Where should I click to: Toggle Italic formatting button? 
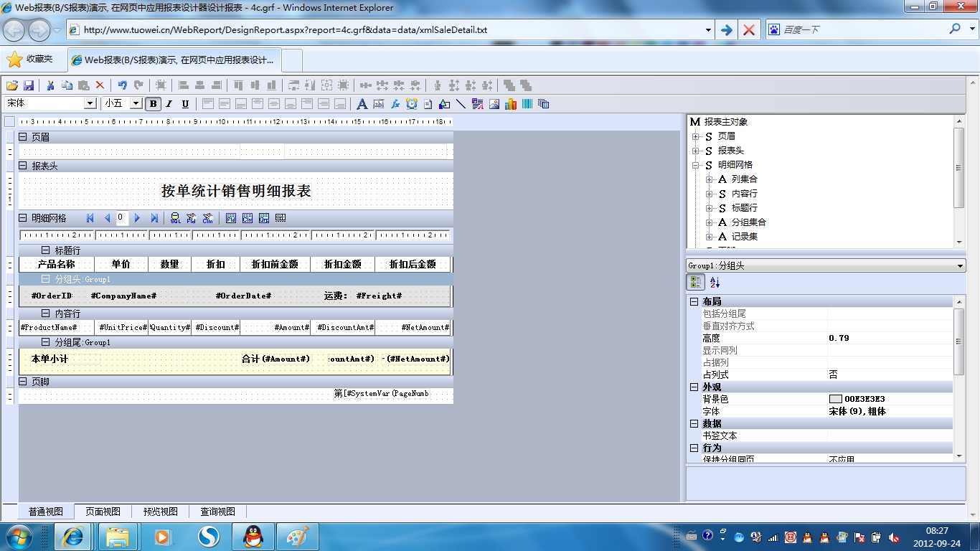click(x=169, y=104)
